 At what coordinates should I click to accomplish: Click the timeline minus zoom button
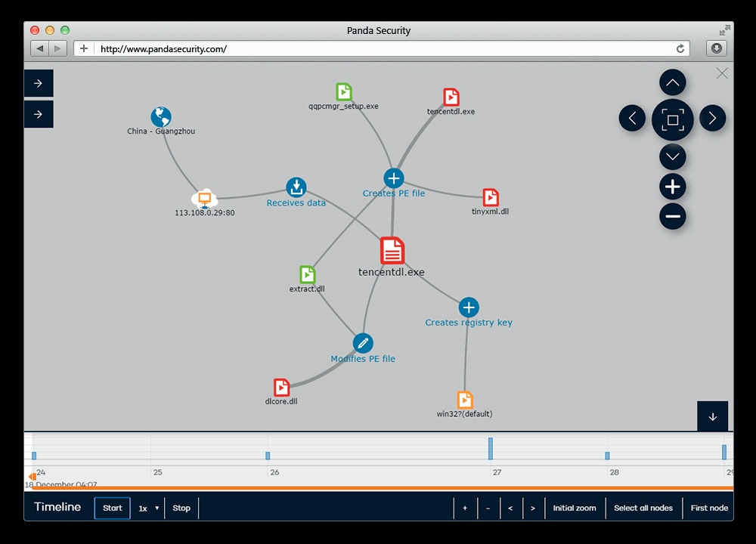click(x=488, y=508)
